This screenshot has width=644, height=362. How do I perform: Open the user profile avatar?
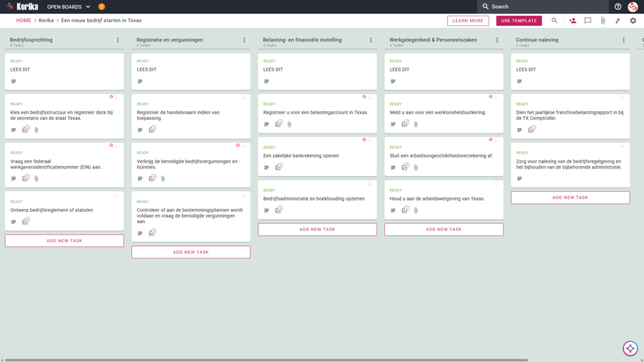point(633,6)
